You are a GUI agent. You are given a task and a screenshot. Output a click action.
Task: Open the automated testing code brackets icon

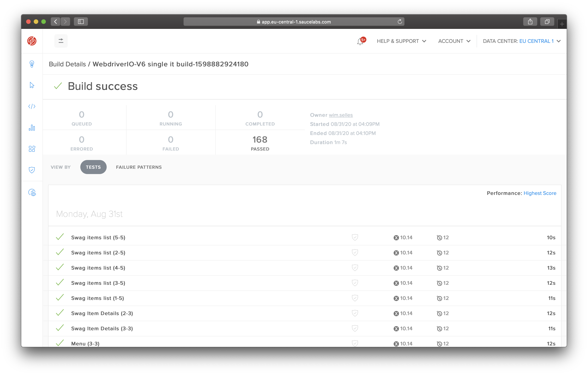32,106
